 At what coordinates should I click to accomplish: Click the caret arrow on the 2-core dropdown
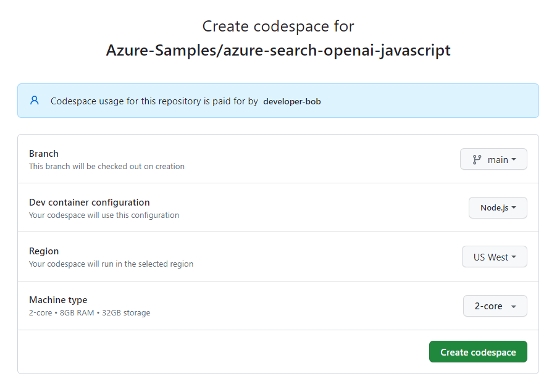pos(513,306)
